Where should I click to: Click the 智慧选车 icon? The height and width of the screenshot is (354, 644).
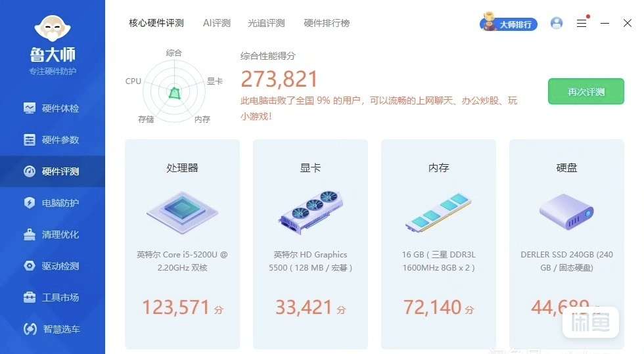pos(30,328)
